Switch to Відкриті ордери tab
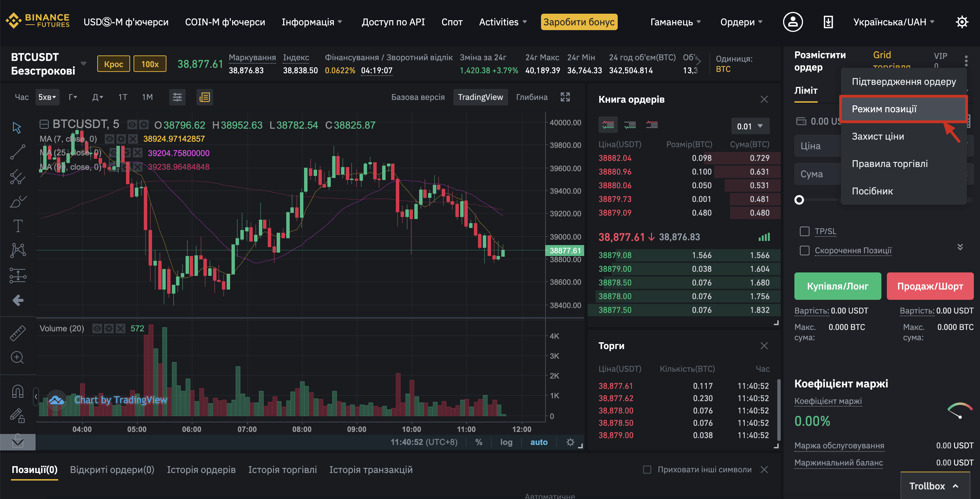Viewport: 980px width, 499px height. pos(112,470)
